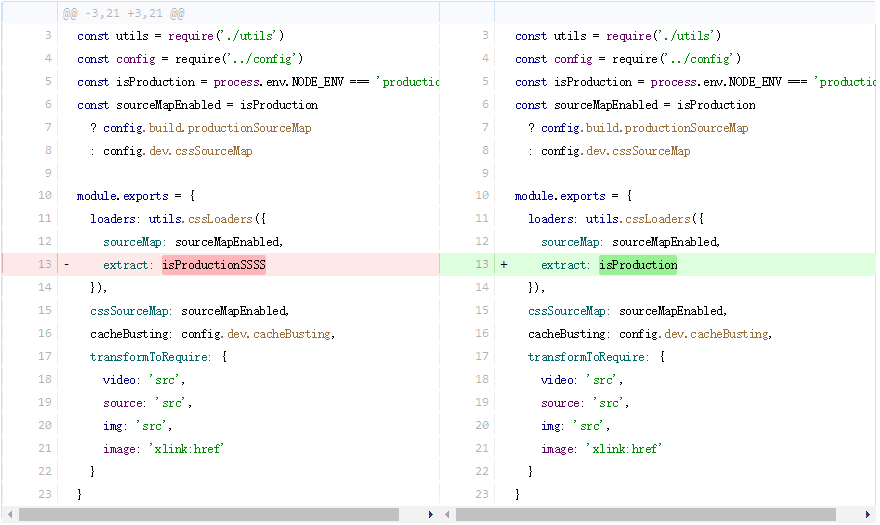Click 'transformToRequire:' in left pane

pyautogui.click(x=150, y=357)
